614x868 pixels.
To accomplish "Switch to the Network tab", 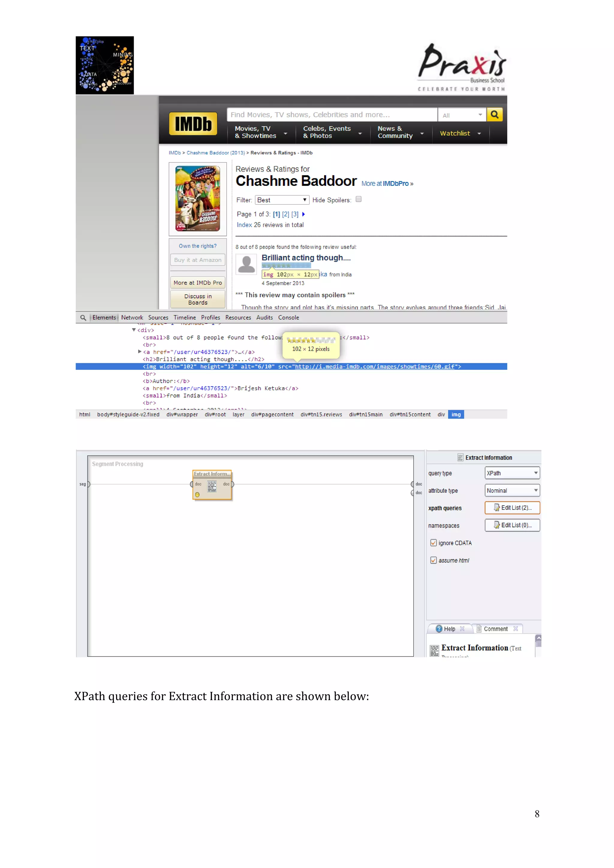I will (x=132, y=318).
